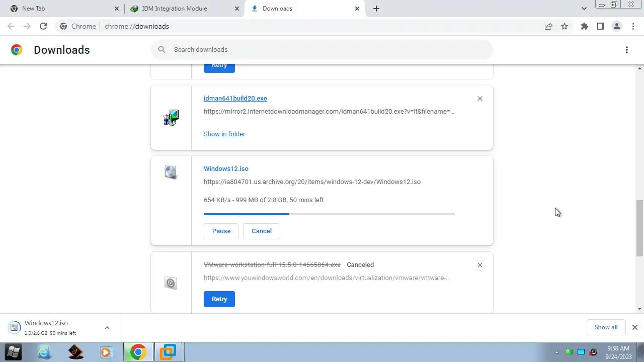
Task: Open the Windows Start button
Action: click(x=13, y=352)
